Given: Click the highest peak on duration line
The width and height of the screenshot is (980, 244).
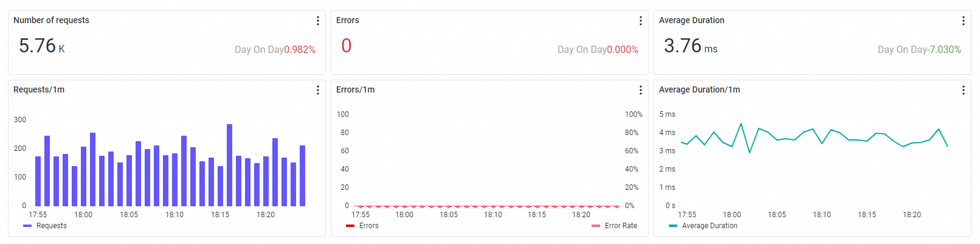Looking at the screenshot, I should coord(740,124).
